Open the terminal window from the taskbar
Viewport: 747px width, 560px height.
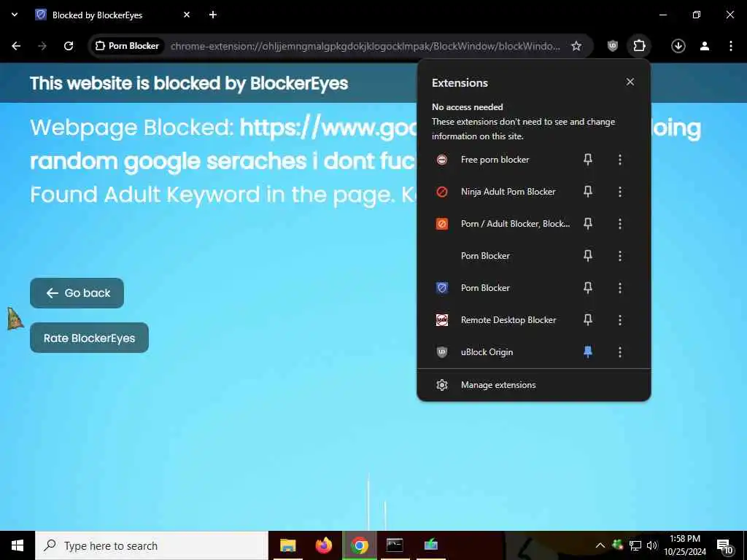click(x=395, y=545)
